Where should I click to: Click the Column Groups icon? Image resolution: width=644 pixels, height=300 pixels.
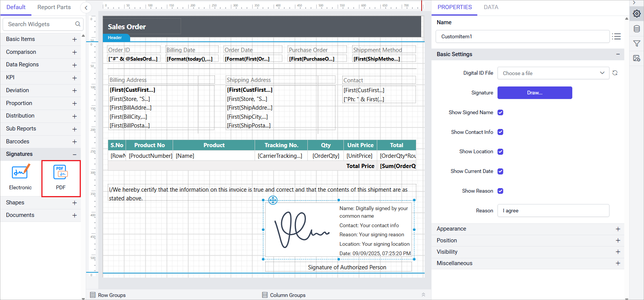265,295
